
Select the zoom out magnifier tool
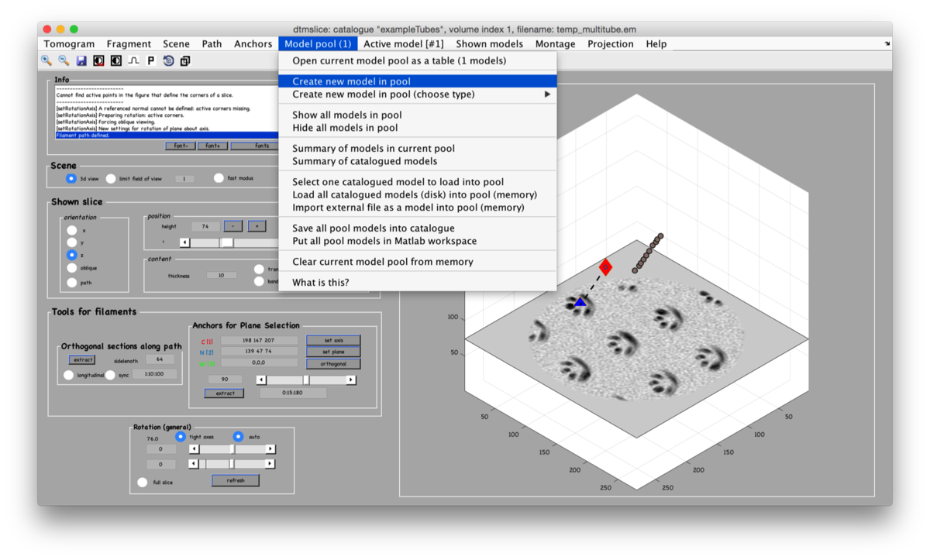point(64,60)
